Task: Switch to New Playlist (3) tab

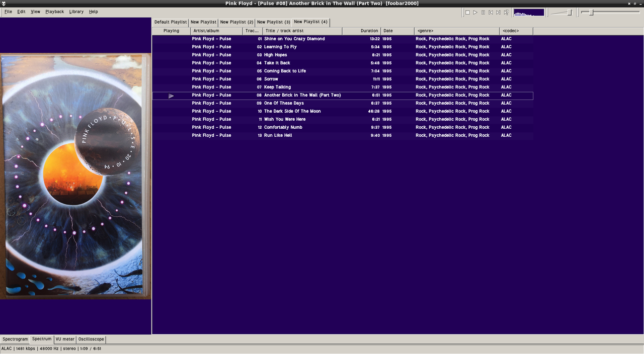Action: point(273,22)
